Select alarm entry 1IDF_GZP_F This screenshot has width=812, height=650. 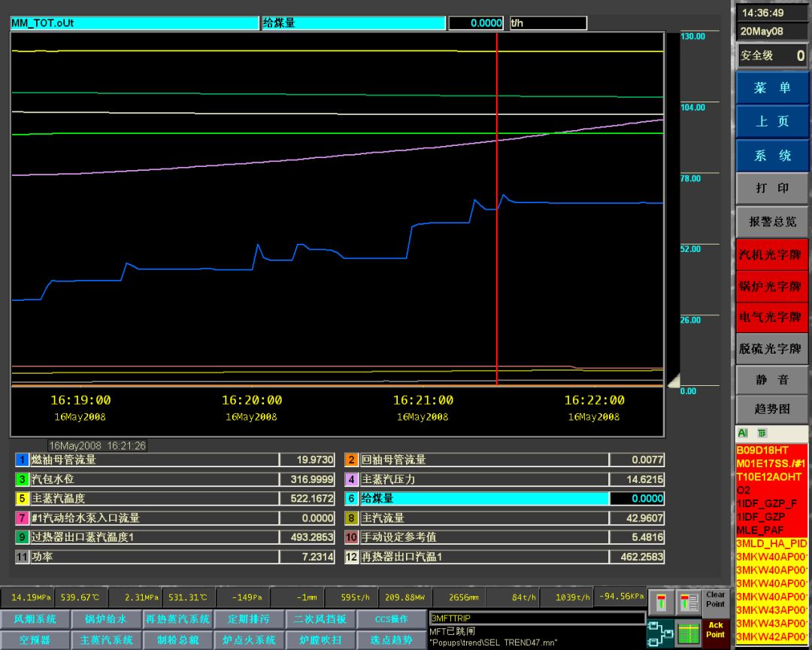pos(766,504)
